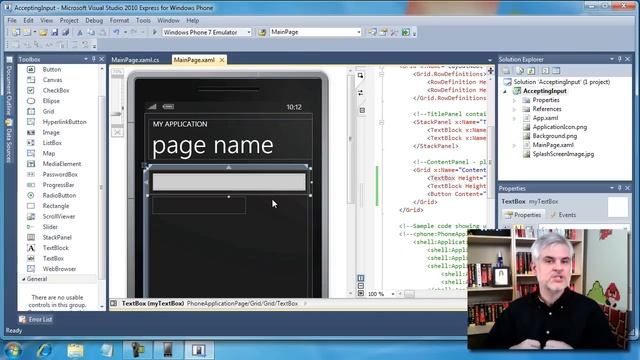
Task: Click the Save All toolbar icon
Action: pos(65,32)
